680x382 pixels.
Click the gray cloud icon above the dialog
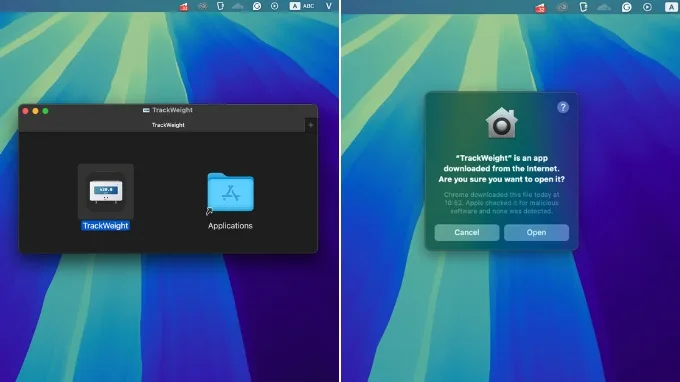[x=604, y=7]
